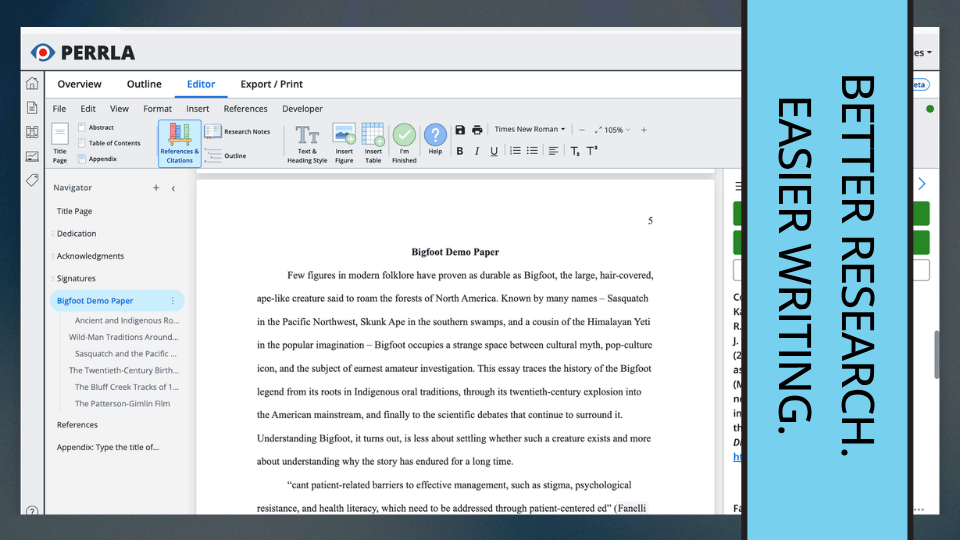Screen dimensions: 960x540
Task: Open the Format menu
Action: [x=157, y=108]
